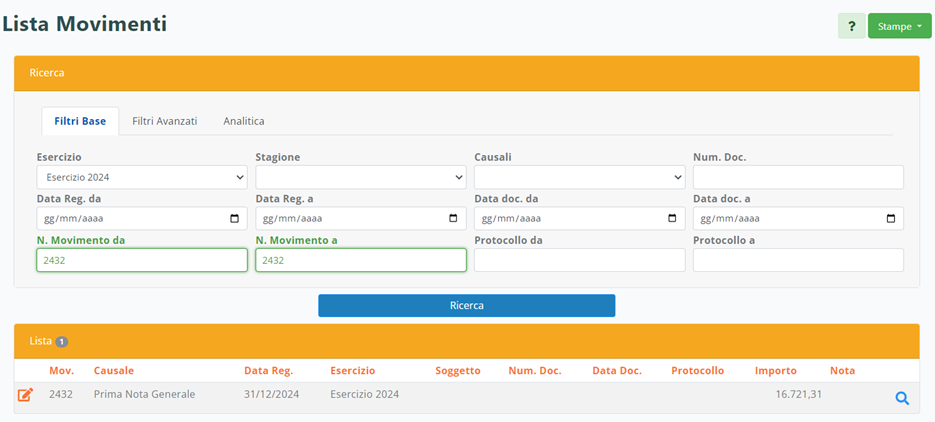Open calendar picker for Data Reg. a
This screenshot has height=422, width=935.
point(454,219)
